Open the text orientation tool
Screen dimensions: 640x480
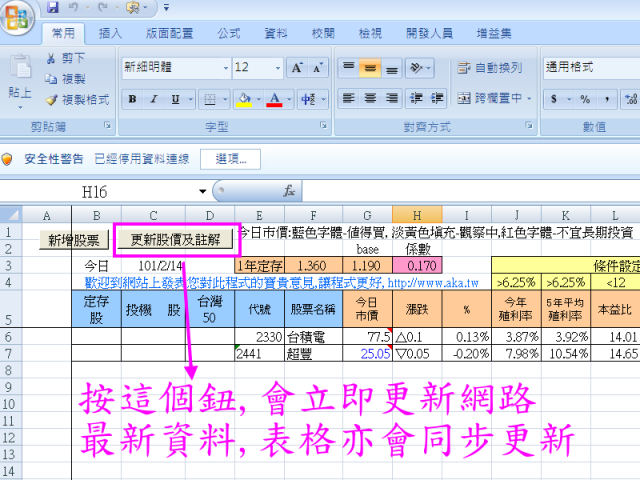[x=416, y=67]
